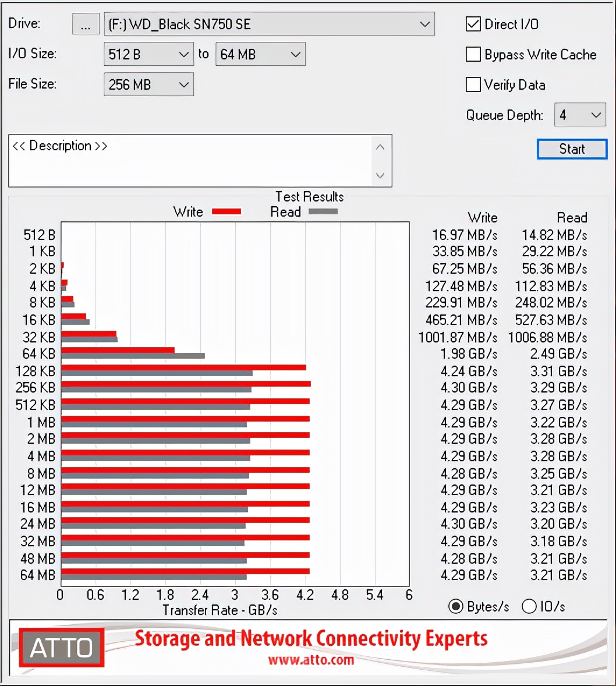The width and height of the screenshot is (616, 686).
Task: Click the 67.25 MB/s write value
Action: (x=465, y=269)
